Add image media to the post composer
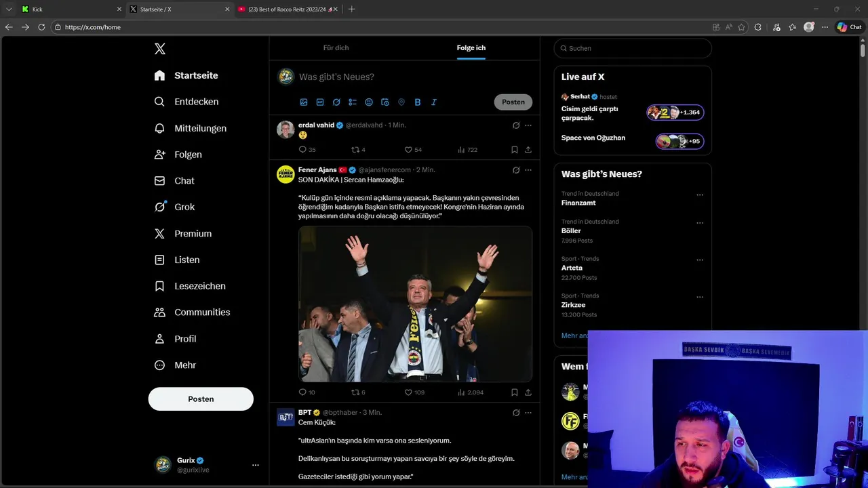868x488 pixels. tap(304, 102)
